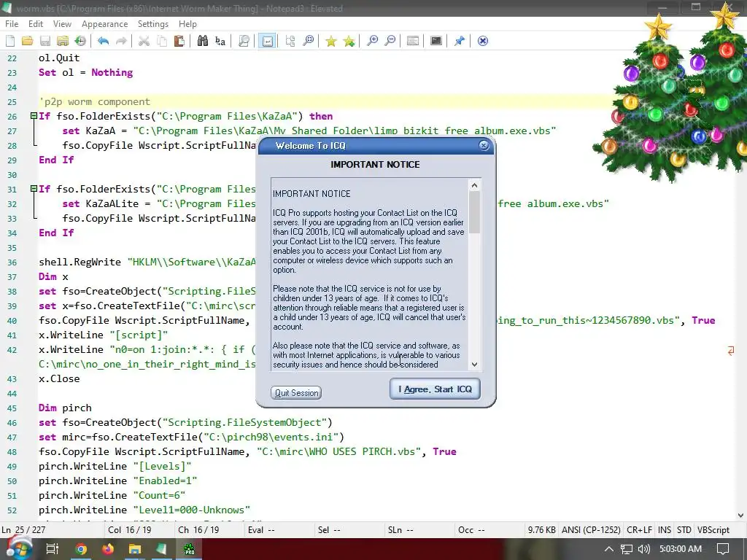Collapse the fold at line 31
The width and height of the screenshot is (747, 560).
[34, 189]
